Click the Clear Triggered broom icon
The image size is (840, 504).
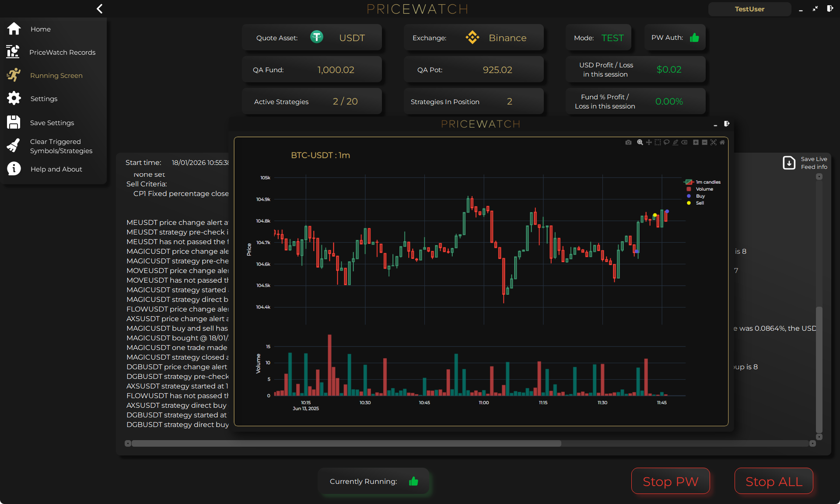coord(14,146)
